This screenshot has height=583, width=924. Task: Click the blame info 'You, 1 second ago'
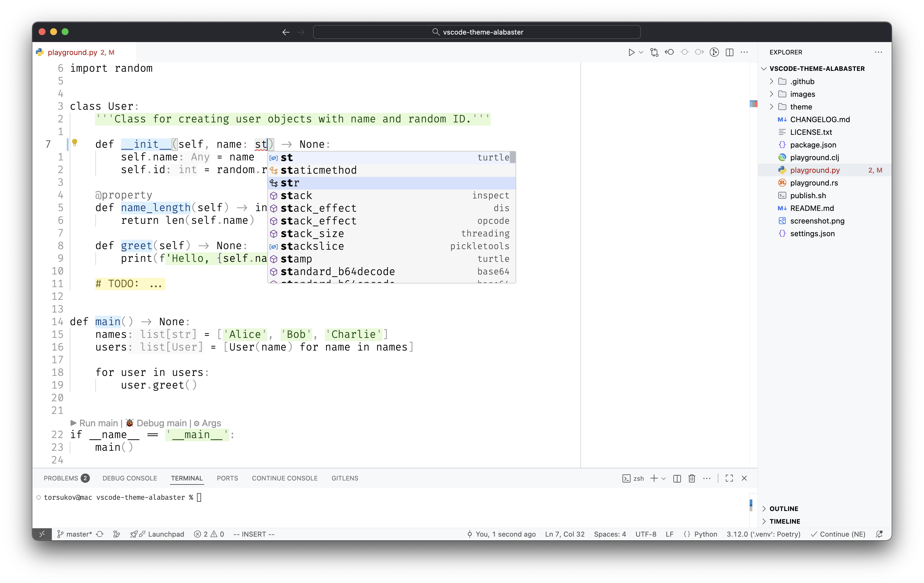point(501,534)
